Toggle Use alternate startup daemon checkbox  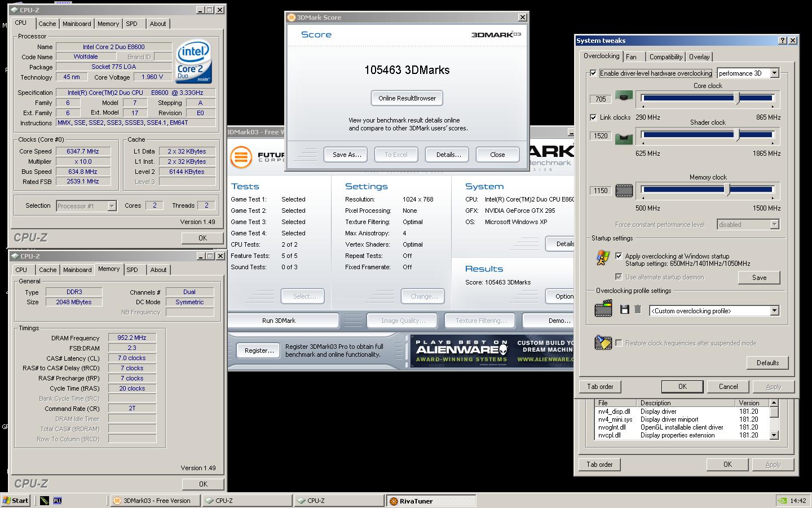click(x=619, y=277)
